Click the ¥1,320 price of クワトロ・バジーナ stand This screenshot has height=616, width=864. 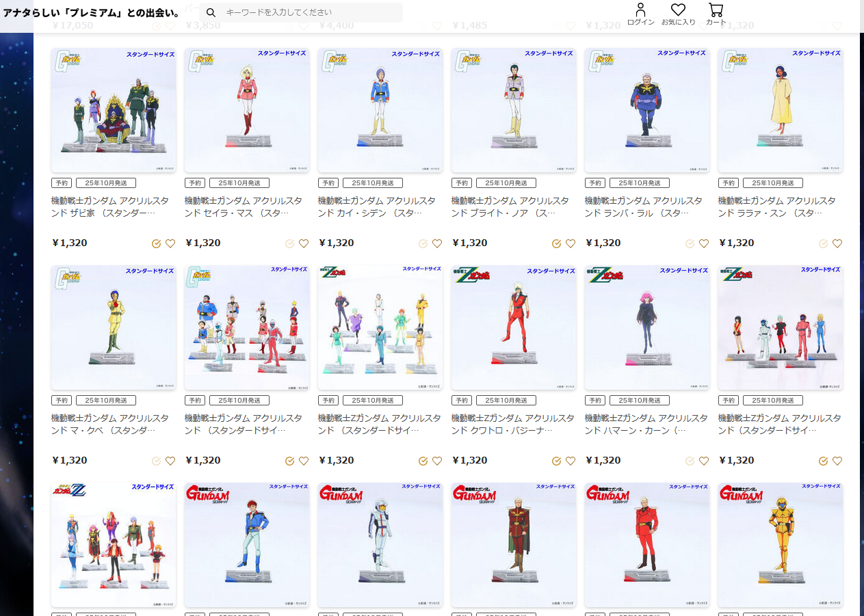[469, 460]
